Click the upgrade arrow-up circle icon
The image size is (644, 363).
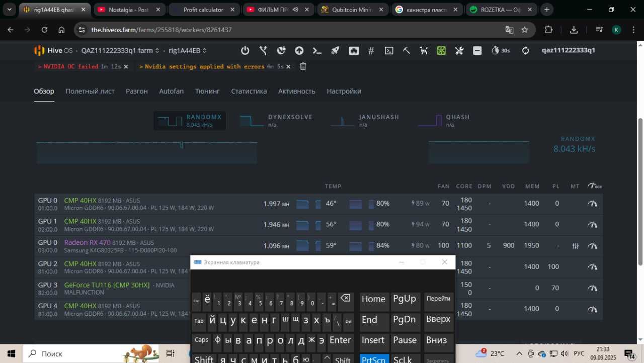[x=299, y=50]
